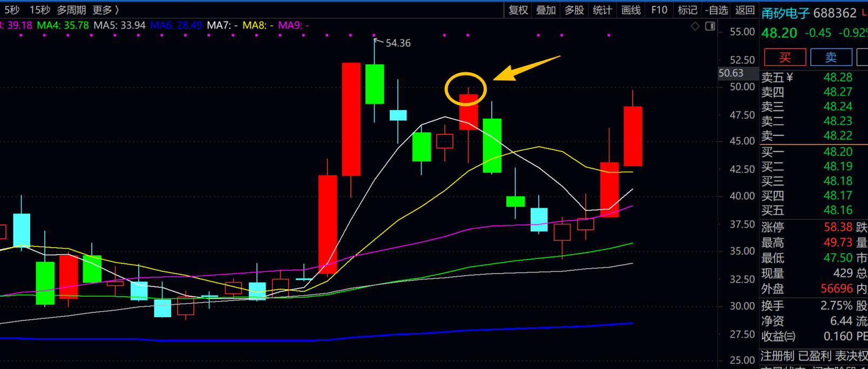Switch to 15秒 period

[x=39, y=10]
